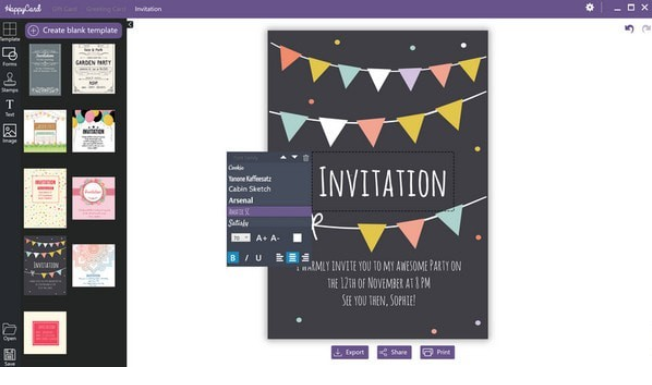Toggle italic formatting
Viewport: 652px width, 385px height.
[x=246, y=258]
